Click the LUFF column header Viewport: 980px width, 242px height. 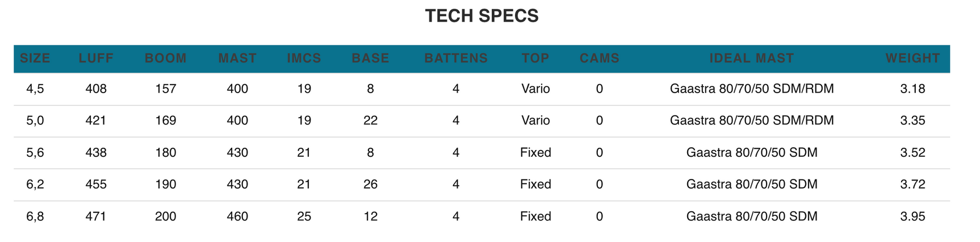pos(96,59)
